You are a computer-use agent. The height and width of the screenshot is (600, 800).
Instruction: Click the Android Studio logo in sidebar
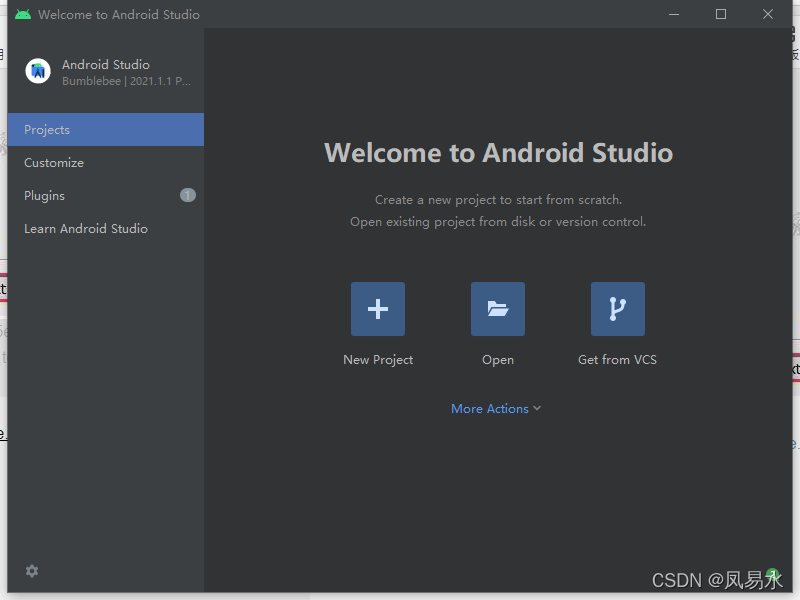coord(38,71)
